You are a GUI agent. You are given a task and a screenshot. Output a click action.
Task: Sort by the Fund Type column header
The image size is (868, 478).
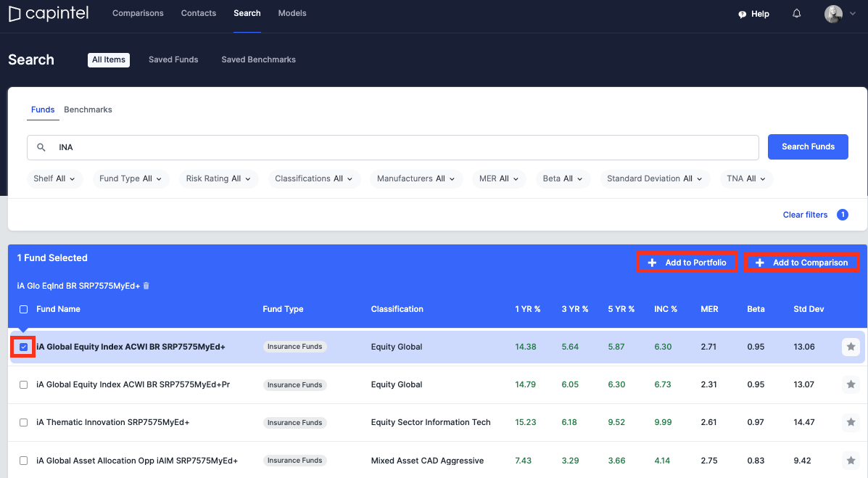(x=283, y=309)
